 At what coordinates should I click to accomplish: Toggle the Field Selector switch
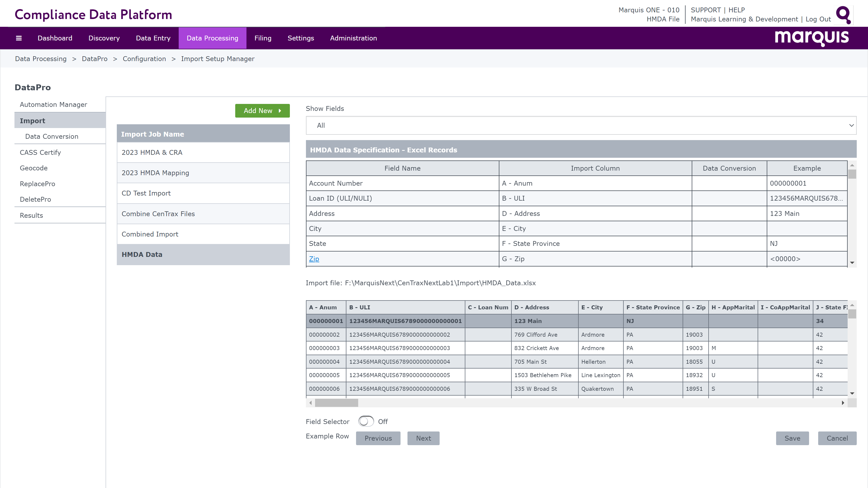click(366, 421)
